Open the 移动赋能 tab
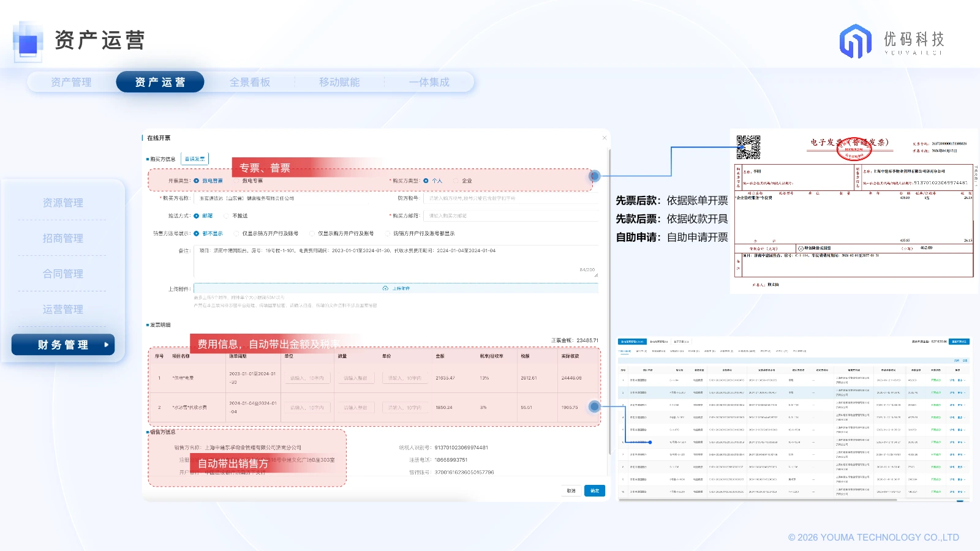 pos(339,82)
